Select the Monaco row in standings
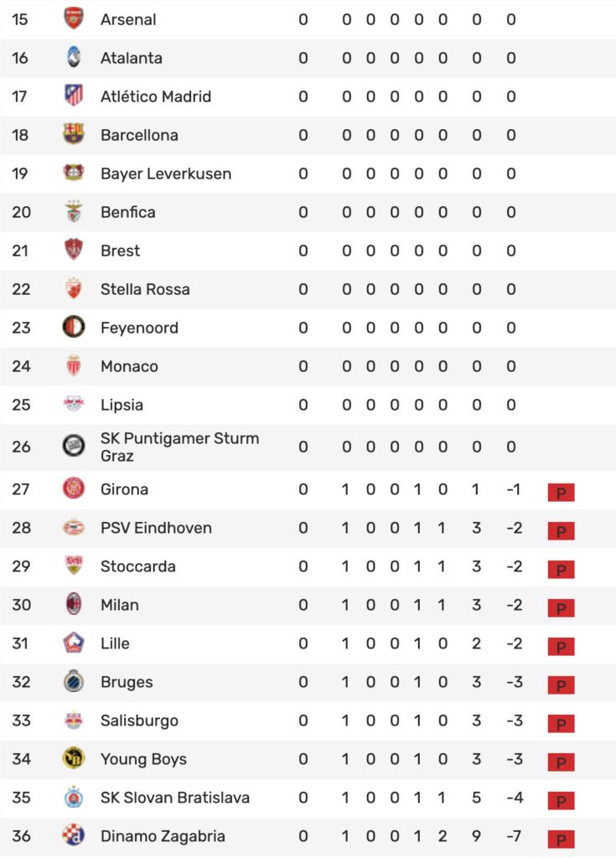This screenshot has height=858, width=616. point(308,366)
